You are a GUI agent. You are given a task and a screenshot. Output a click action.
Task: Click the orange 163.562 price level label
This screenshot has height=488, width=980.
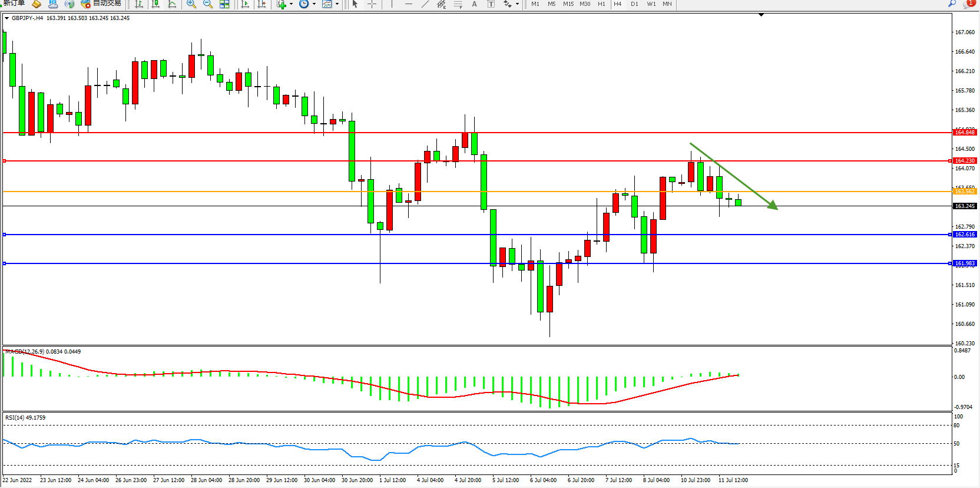(x=965, y=192)
